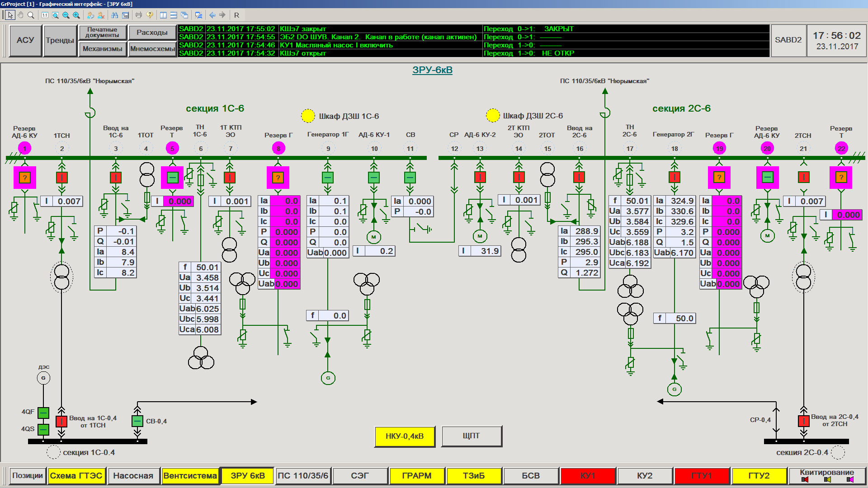Click the ЗРУ-6кВ title link
Screen dimensions: 868x488
[x=432, y=70]
